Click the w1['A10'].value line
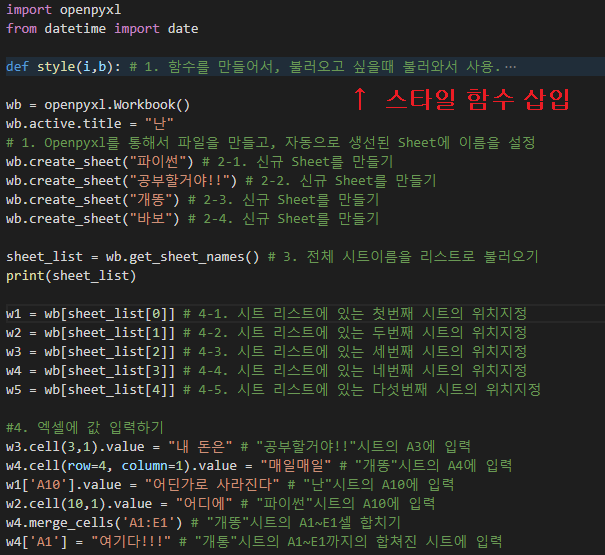605x555 pixels. click(x=230, y=484)
